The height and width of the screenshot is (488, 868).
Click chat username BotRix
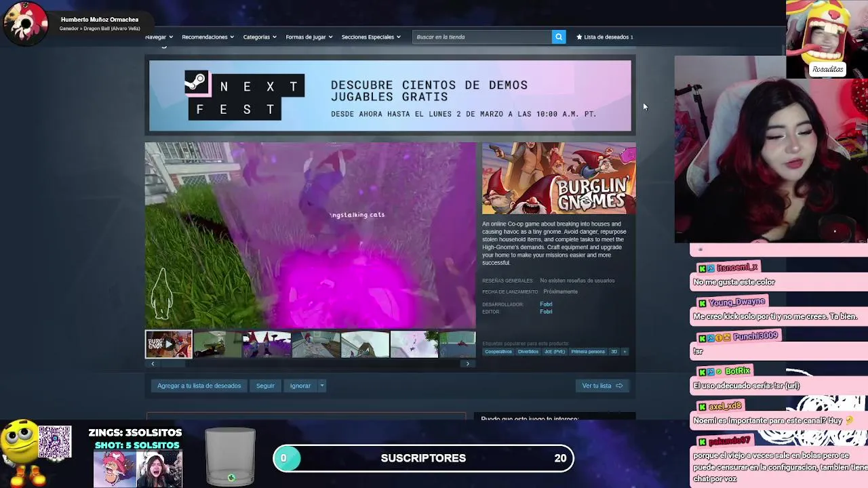tap(738, 371)
